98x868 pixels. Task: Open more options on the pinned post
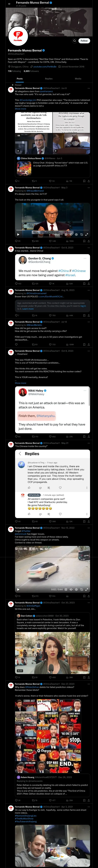[x=89, y=88]
